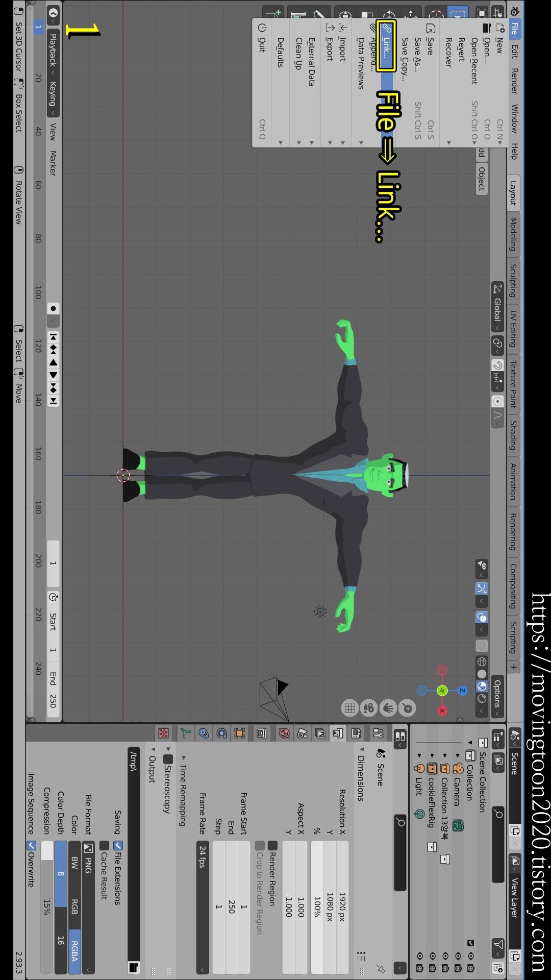Click the pan view hand gizmo
Image resolution: width=551 pixels, height=980 pixels.
pos(388,708)
